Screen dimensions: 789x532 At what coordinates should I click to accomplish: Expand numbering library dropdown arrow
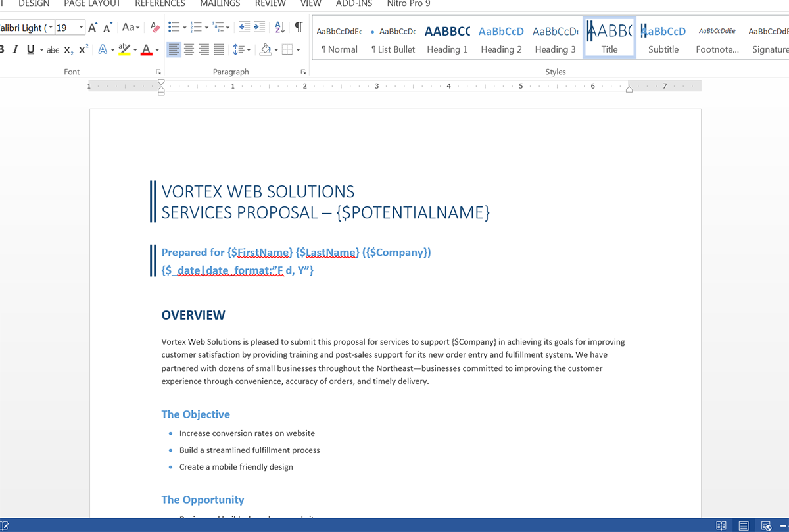[206, 28]
